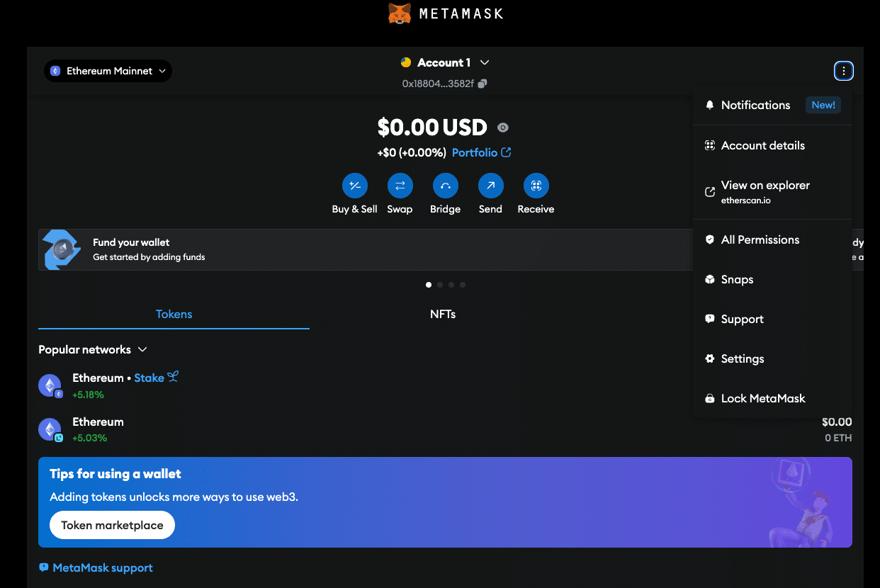Click the Snaps menu icon

point(710,279)
